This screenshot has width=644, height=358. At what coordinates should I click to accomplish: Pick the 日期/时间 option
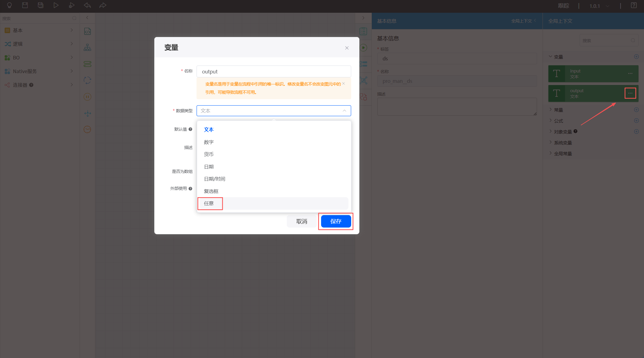point(214,179)
